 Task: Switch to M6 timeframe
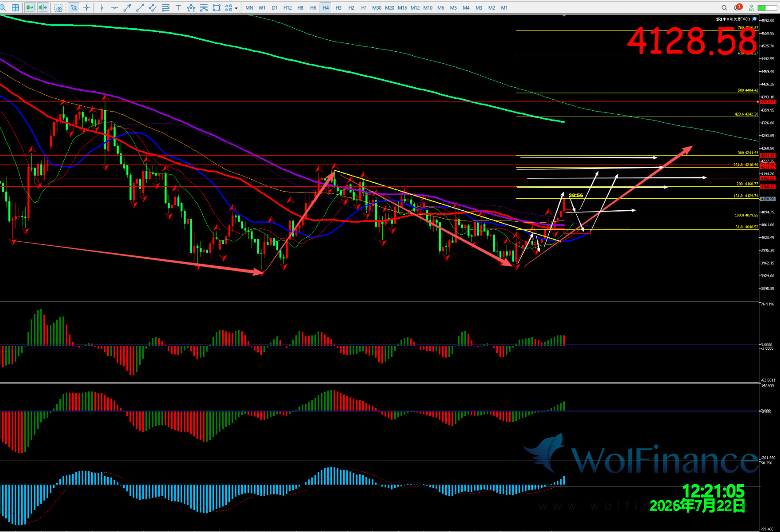coord(441,8)
